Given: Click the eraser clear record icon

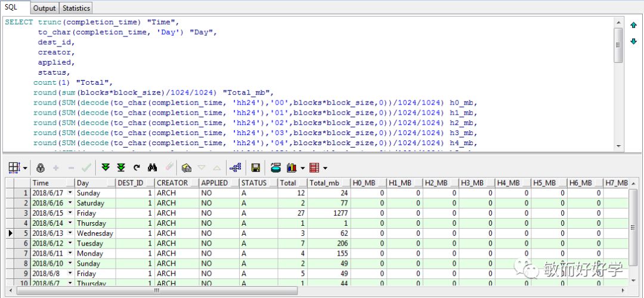Looking at the screenshot, I should coord(169,168).
